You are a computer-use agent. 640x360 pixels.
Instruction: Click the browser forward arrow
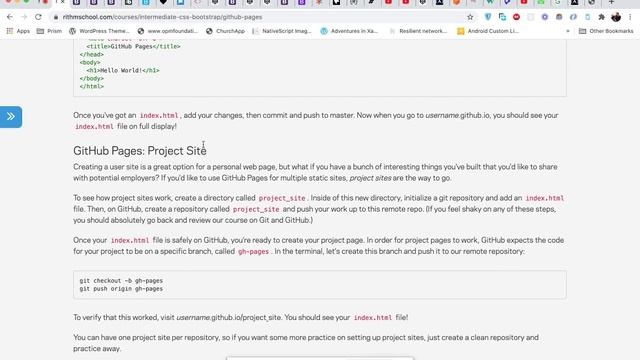(x=24, y=17)
